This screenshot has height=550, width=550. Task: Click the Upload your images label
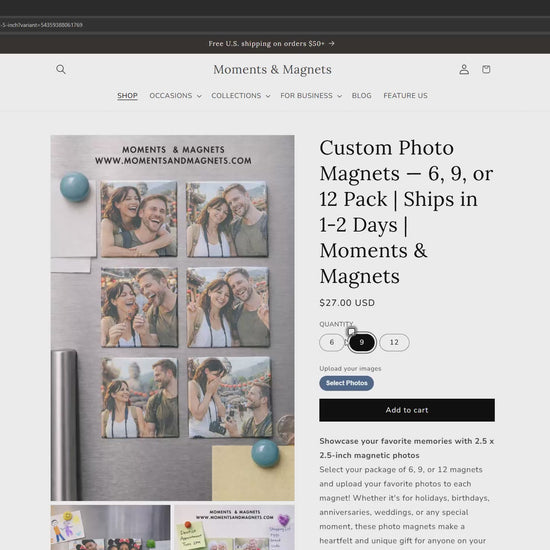pyautogui.click(x=350, y=368)
